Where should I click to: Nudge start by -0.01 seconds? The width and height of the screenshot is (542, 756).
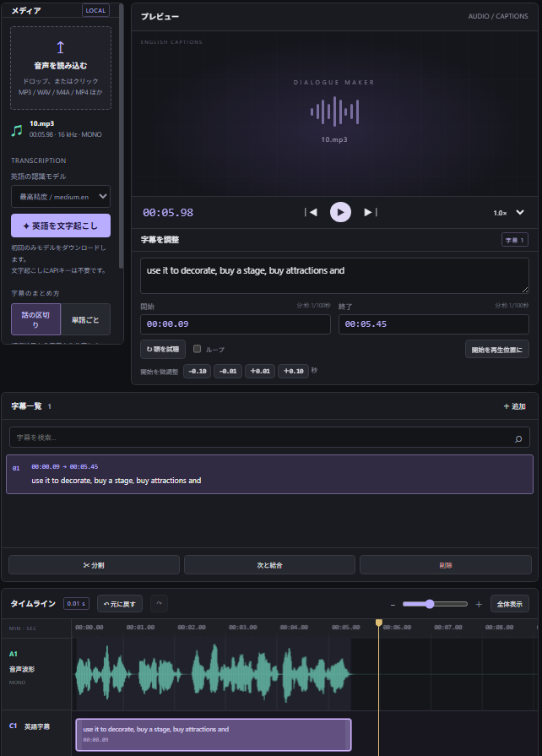pyautogui.click(x=228, y=372)
